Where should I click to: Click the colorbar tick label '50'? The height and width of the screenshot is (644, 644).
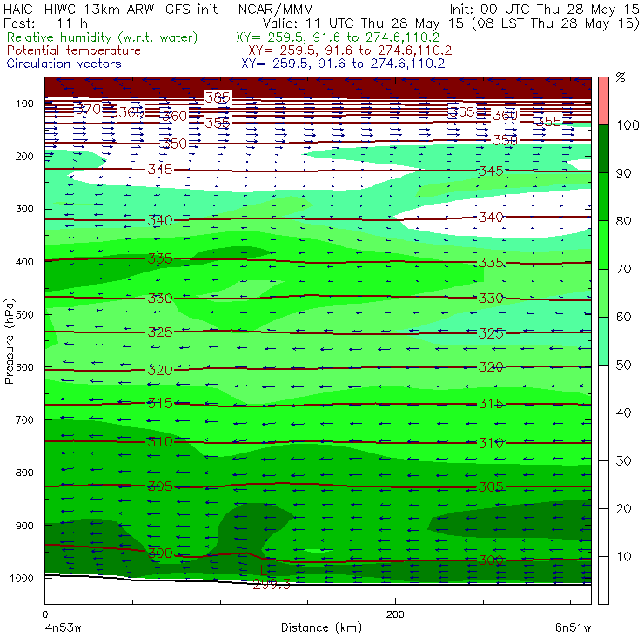623,366
